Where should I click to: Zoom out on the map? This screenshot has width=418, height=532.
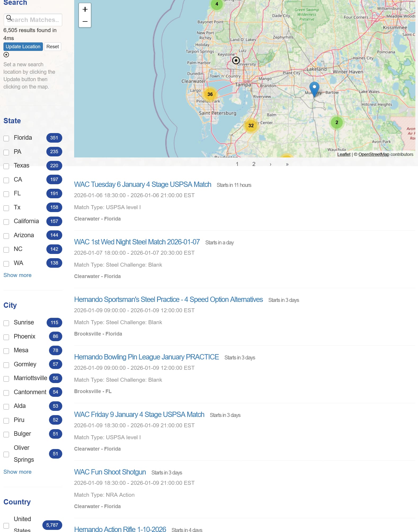pyautogui.click(x=85, y=21)
